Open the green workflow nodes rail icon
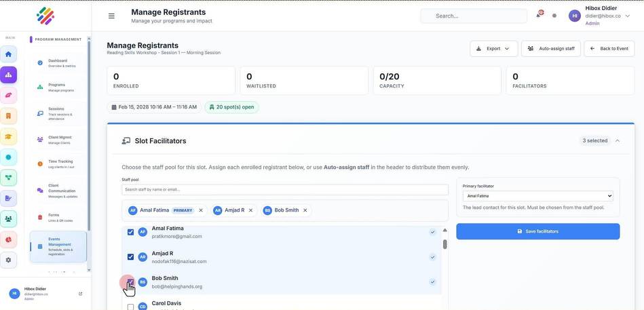Screen dimensions: 644x310 8,177
